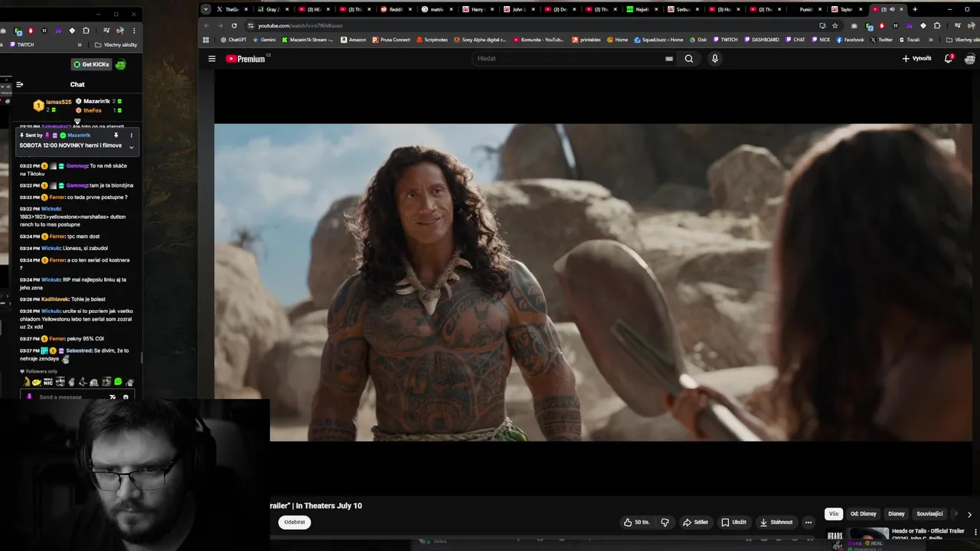Share the video via Sdílet
This screenshot has height=551, width=980.
click(695, 522)
